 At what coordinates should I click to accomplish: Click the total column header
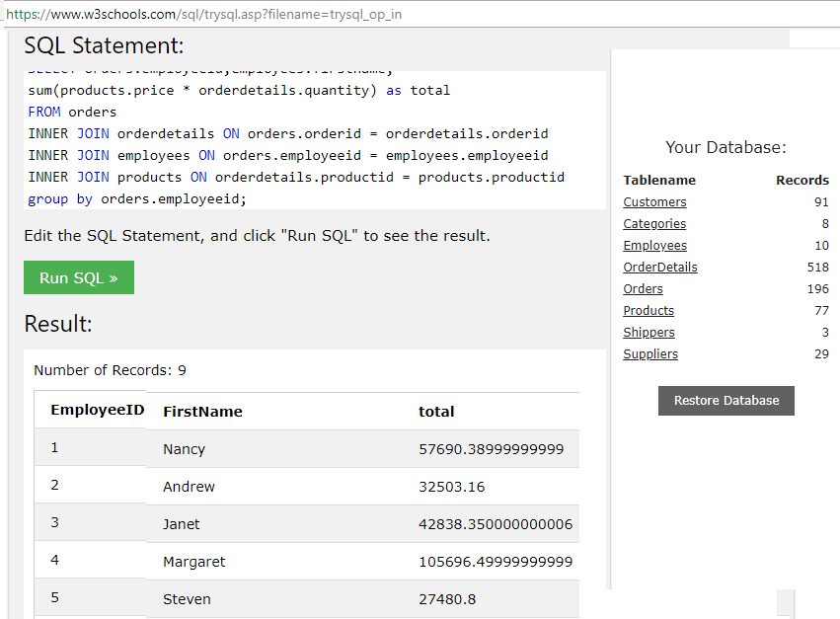pos(436,412)
